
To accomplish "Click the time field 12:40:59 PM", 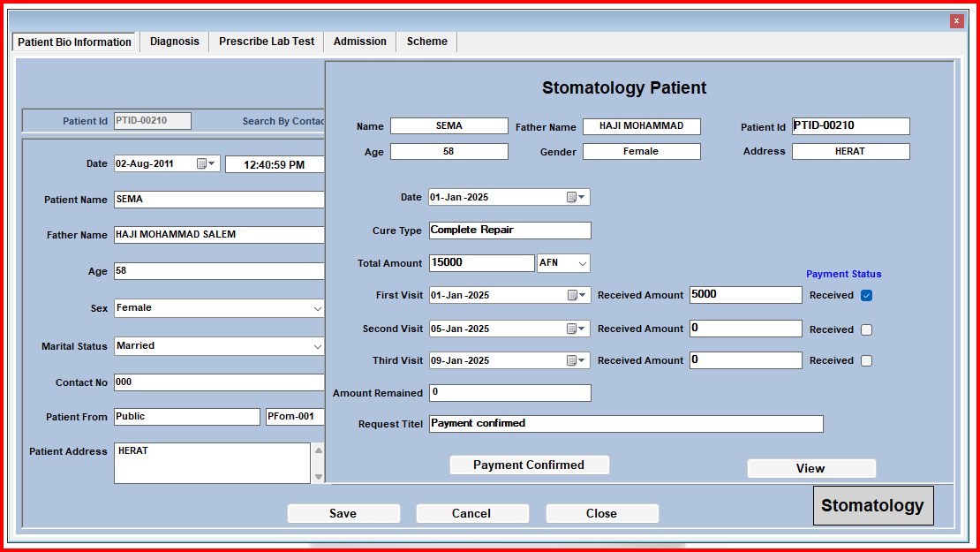I will pos(275,165).
